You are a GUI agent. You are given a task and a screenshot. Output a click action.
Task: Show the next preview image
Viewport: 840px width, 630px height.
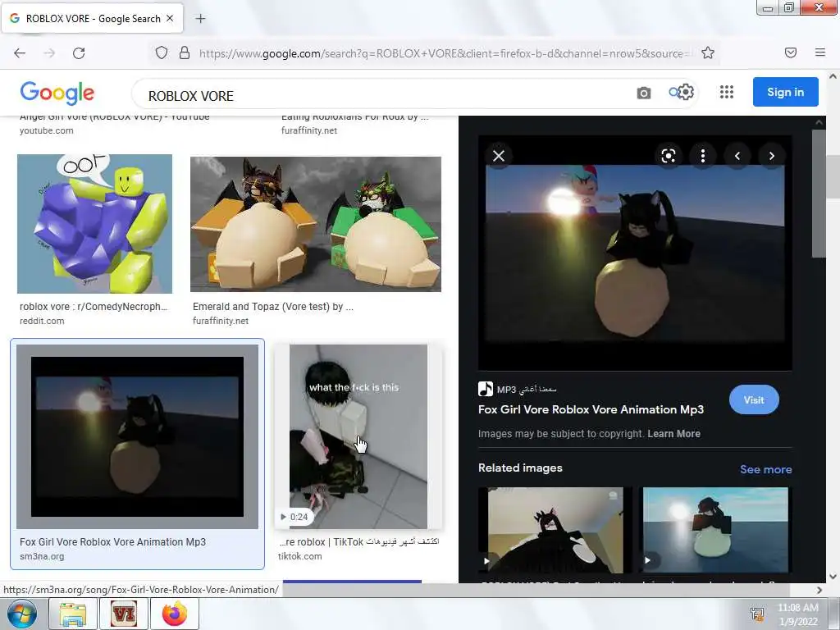click(x=771, y=156)
